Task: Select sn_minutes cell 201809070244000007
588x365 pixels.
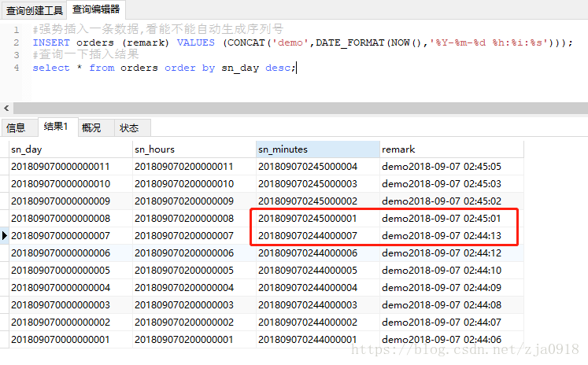Action: [318, 236]
